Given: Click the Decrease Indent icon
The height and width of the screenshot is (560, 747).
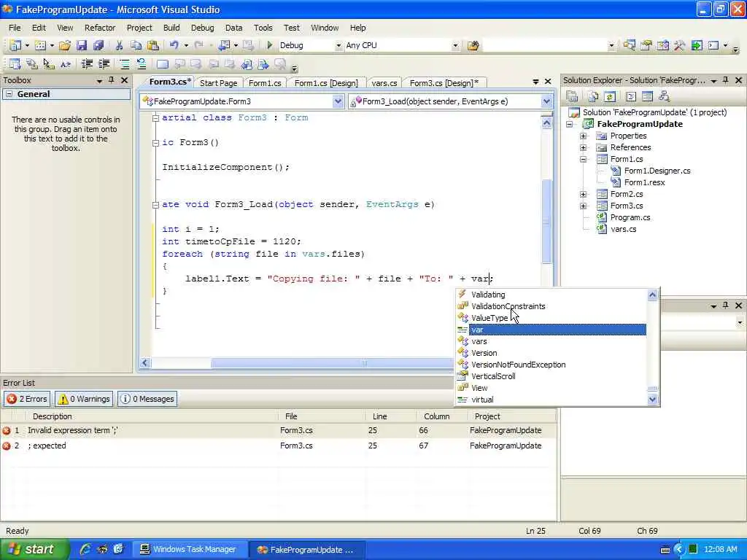Looking at the screenshot, I should 87,64.
